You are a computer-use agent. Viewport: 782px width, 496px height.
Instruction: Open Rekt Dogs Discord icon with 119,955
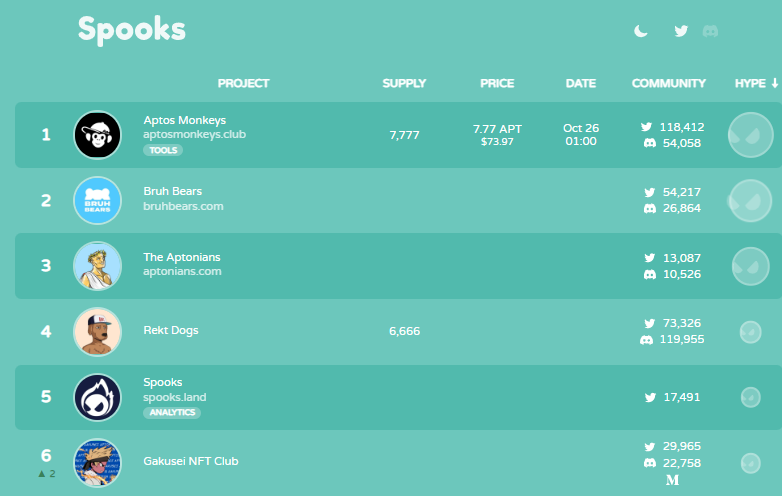click(x=646, y=340)
